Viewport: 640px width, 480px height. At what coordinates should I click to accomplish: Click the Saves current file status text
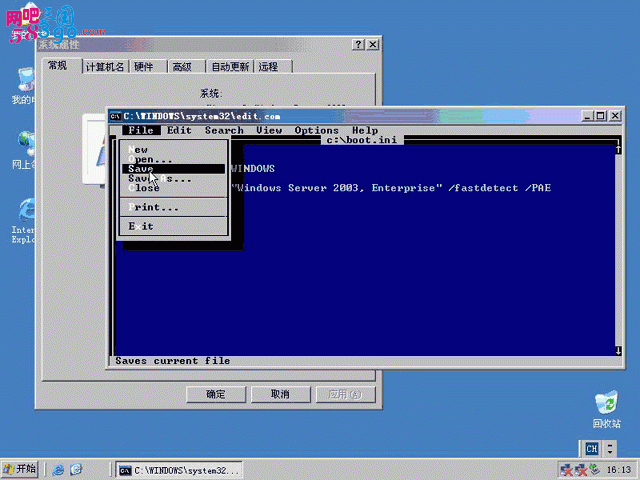click(x=173, y=361)
